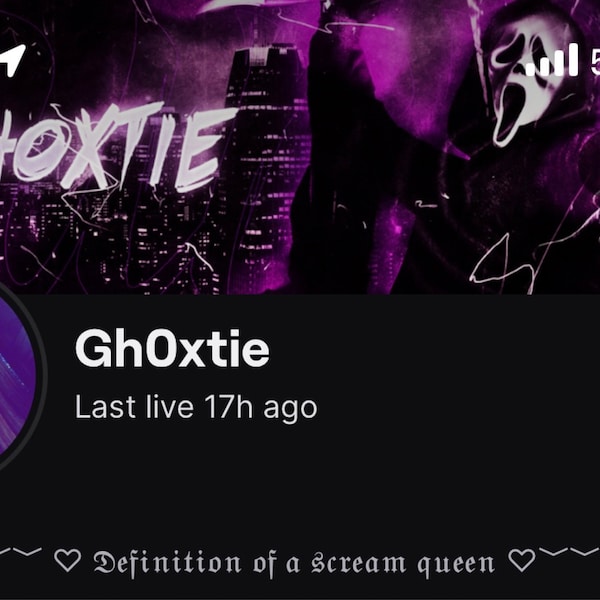Click the left wavy bracket decoration beside bio
This screenshot has height=600, width=600.
coord(20,552)
